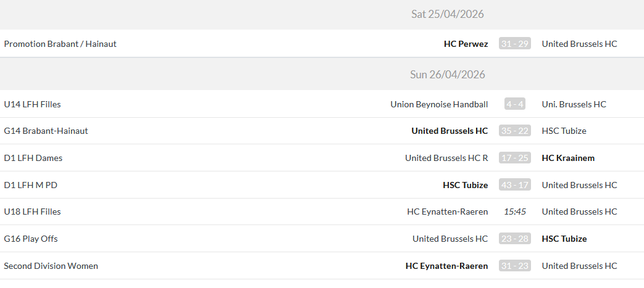The width and height of the screenshot is (644, 288).
Task: Select the Uni. Brussels HC team name
Action: pos(574,104)
